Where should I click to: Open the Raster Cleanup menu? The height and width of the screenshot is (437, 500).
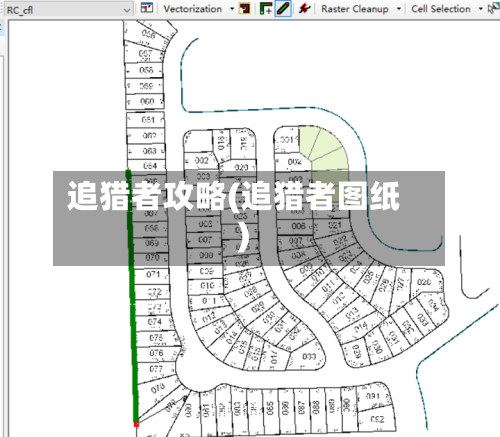(355, 9)
